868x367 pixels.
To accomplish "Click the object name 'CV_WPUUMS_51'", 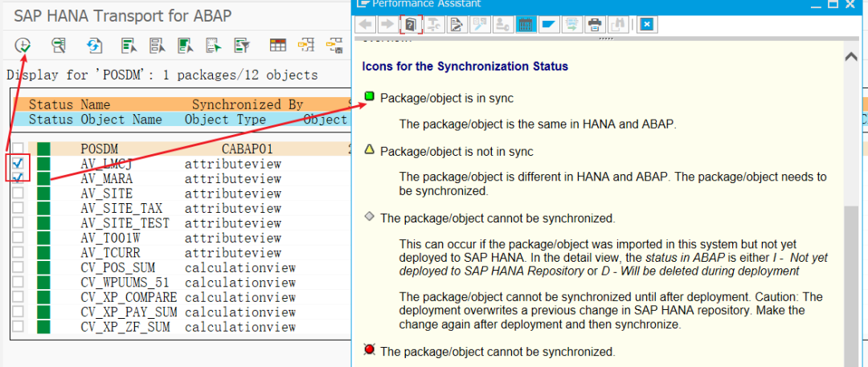I will click(125, 283).
